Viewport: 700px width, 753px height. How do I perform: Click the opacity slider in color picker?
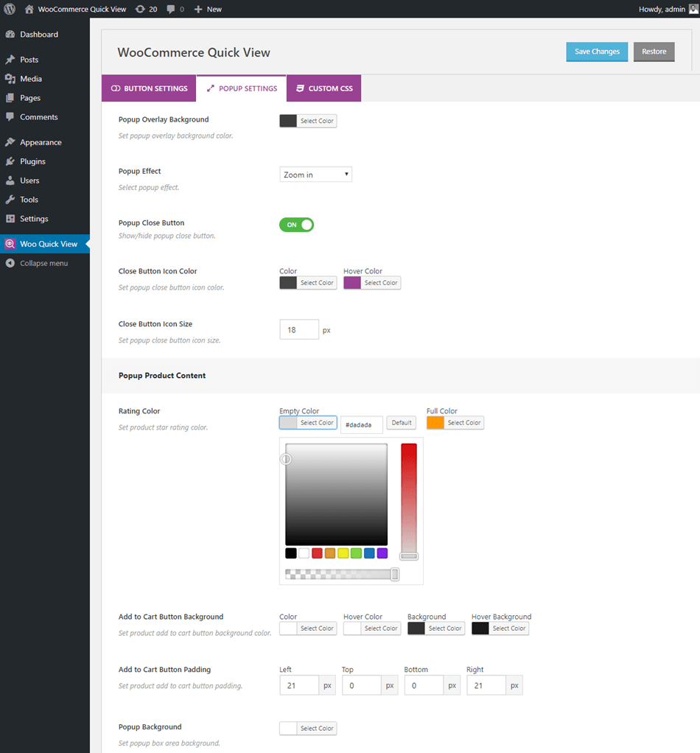(342, 575)
